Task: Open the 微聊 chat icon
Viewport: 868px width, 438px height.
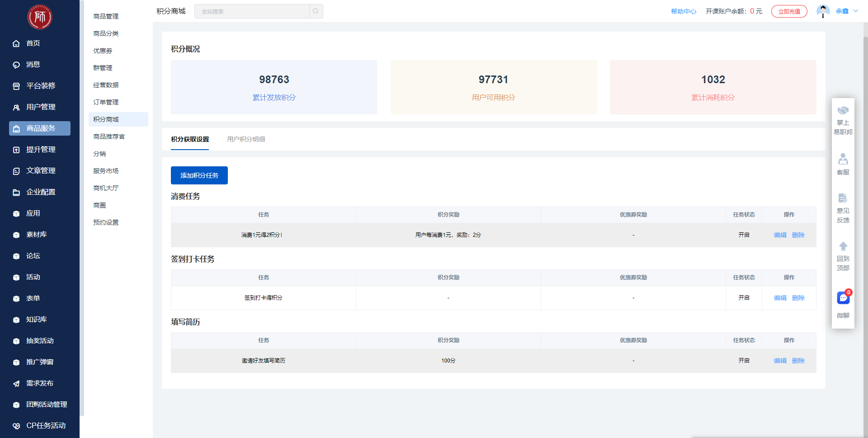Action: [x=843, y=298]
